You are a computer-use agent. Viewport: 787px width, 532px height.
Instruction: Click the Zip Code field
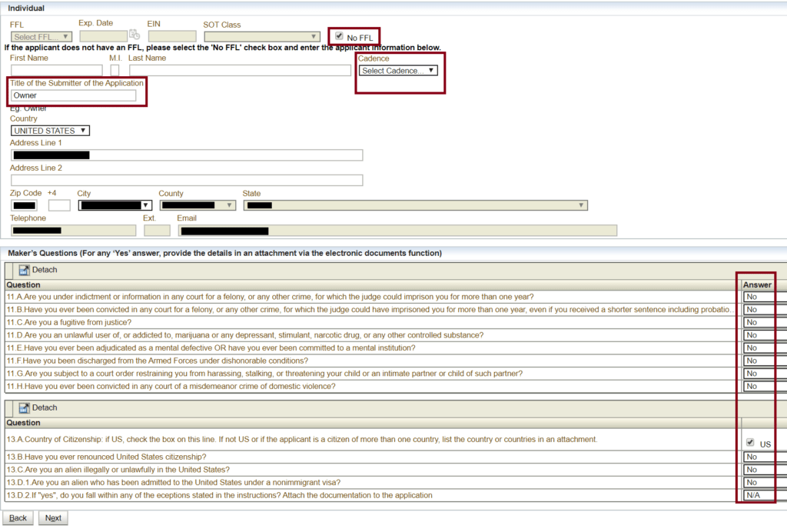point(24,205)
